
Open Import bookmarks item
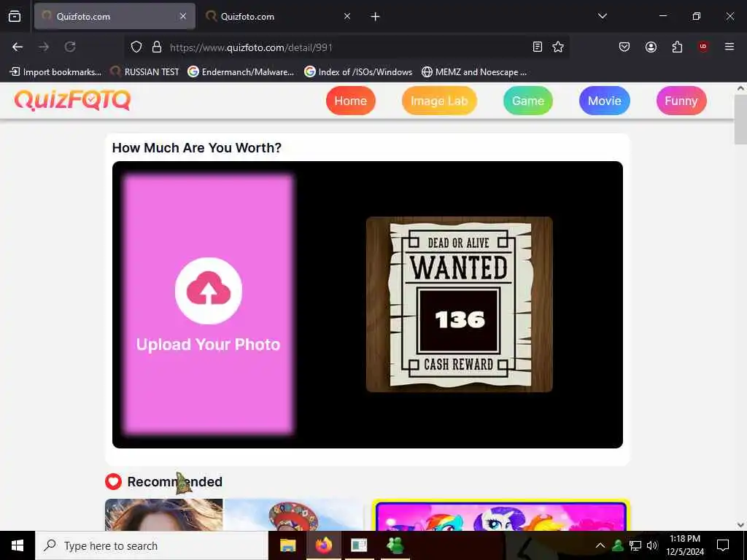pos(55,72)
